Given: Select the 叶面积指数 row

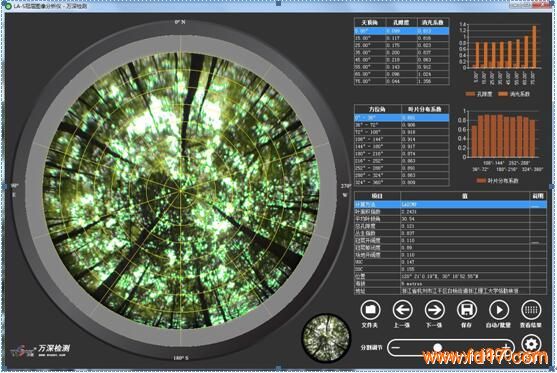Looking at the screenshot, I should pyautogui.click(x=450, y=211).
